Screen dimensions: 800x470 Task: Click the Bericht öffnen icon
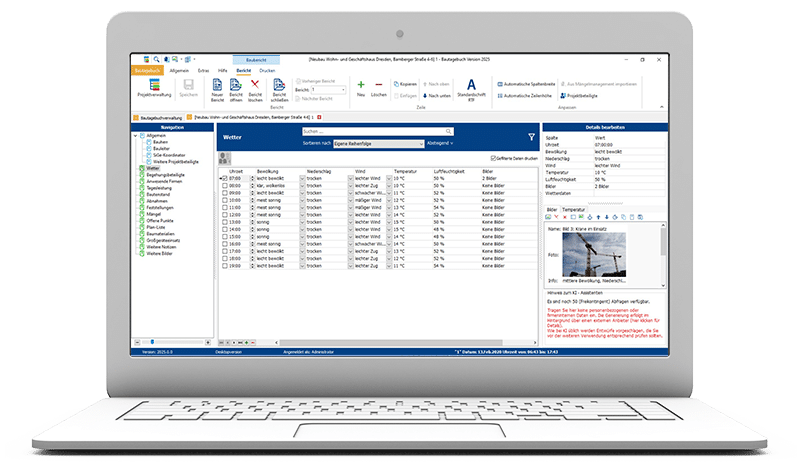(234, 89)
